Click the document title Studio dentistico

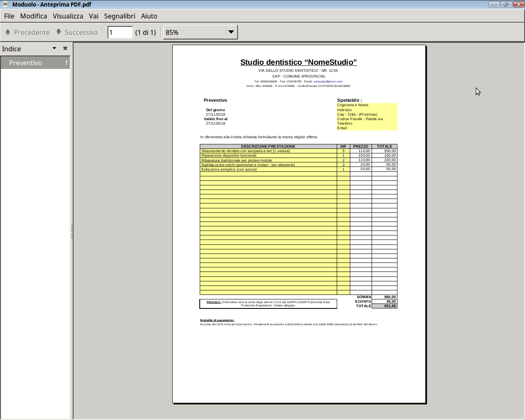tap(299, 62)
